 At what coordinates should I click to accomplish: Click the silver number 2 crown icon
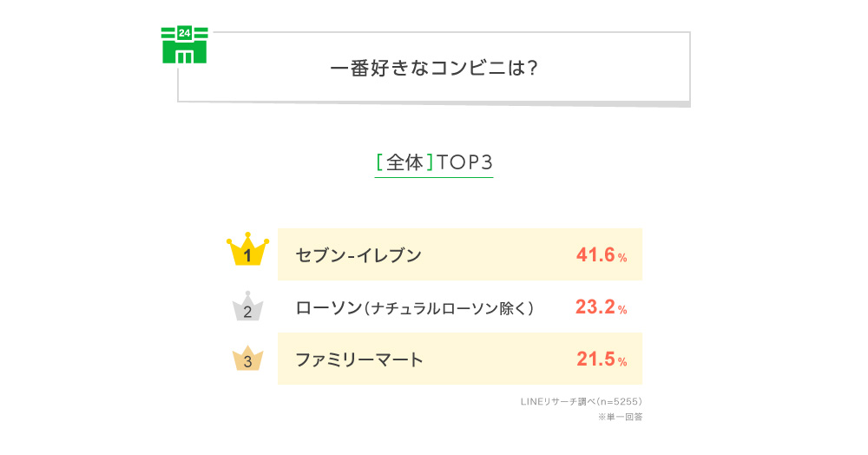click(x=247, y=307)
